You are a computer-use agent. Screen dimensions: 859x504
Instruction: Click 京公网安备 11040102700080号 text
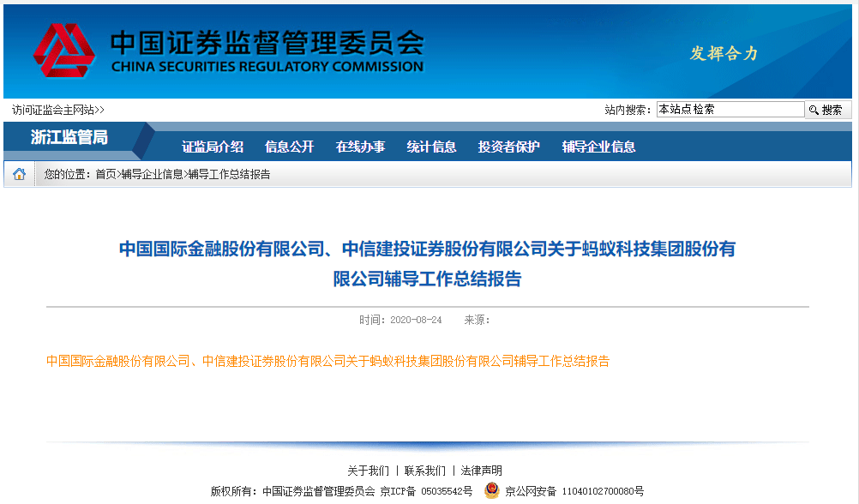[x=574, y=491]
